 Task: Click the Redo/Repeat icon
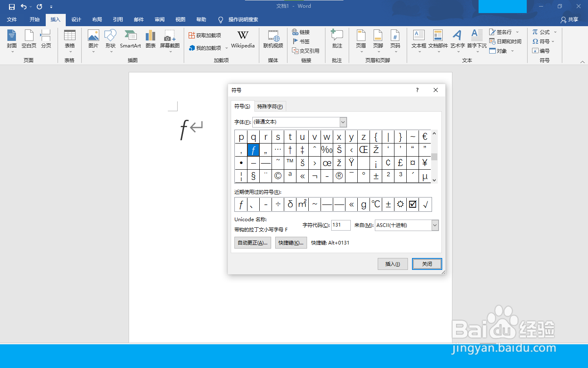coord(40,7)
